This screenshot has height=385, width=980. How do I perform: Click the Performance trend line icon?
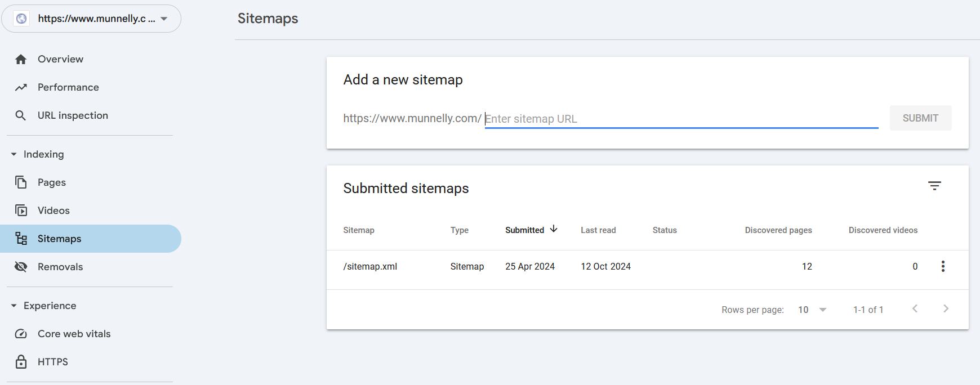click(x=21, y=87)
